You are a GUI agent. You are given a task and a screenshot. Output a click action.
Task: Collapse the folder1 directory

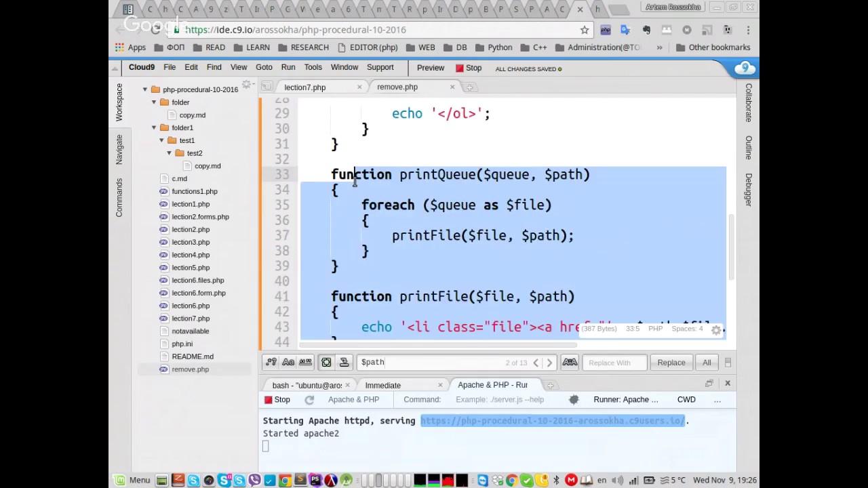[x=154, y=127]
